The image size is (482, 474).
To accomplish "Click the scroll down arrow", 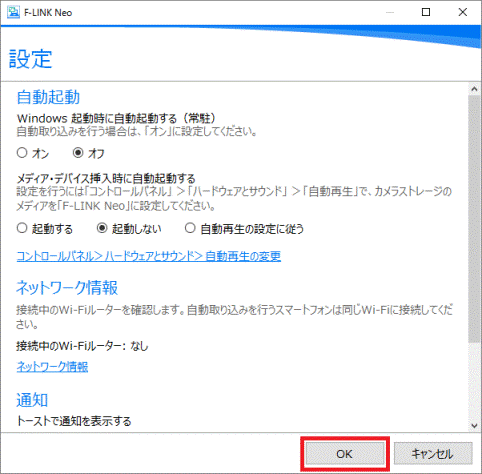I will click(x=474, y=425).
